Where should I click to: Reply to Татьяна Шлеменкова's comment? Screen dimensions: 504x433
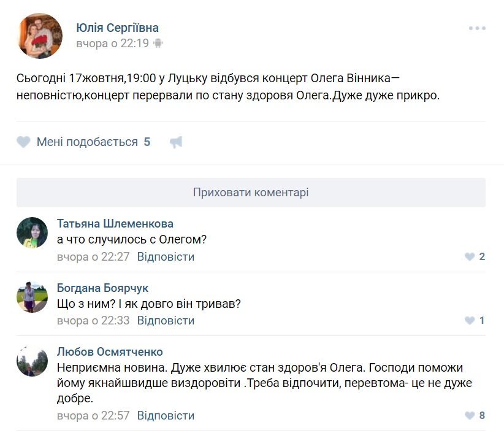coord(166,257)
